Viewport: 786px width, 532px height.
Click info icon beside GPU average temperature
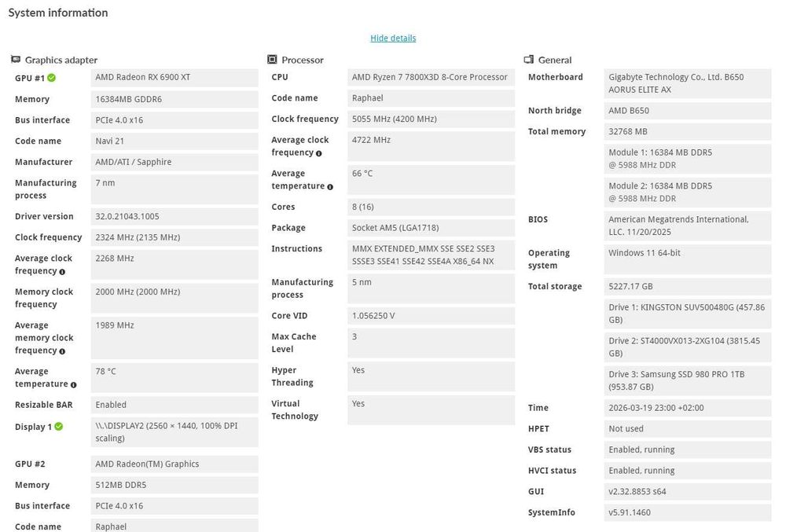point(73,385)
